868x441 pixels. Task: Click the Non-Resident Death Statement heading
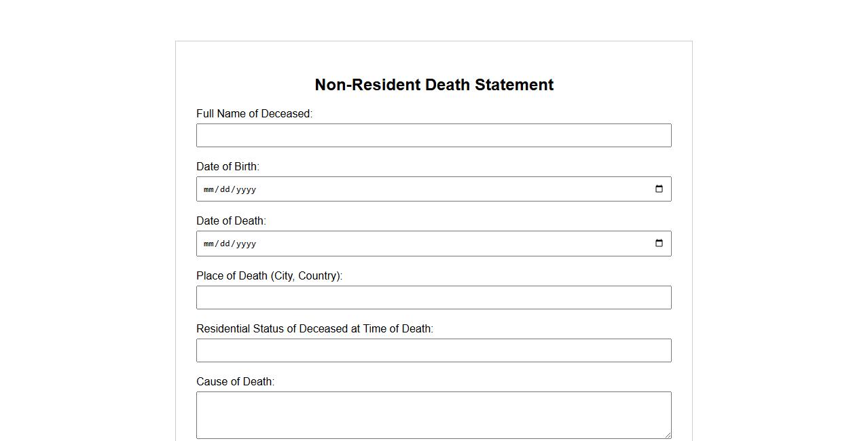pos(434,85)
